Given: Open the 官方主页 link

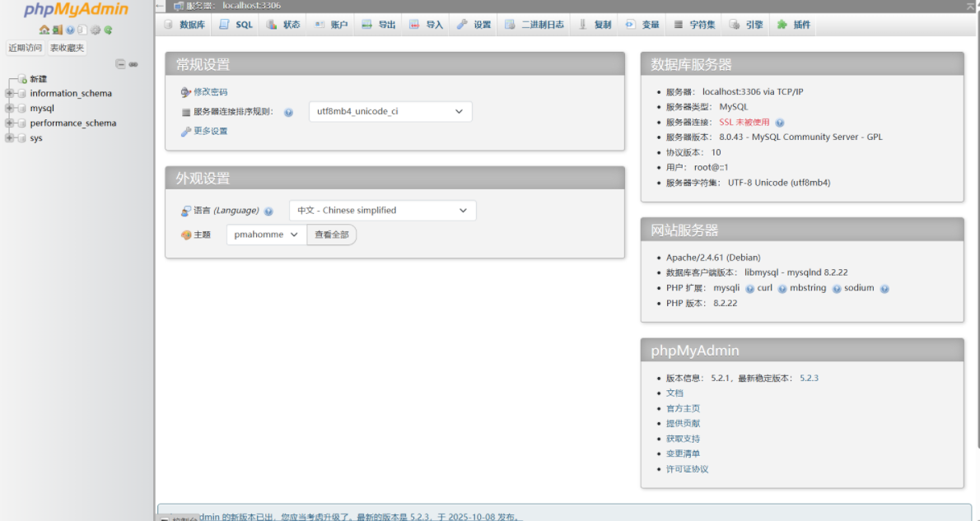Looking at the screenshot, I should (683, 408).
